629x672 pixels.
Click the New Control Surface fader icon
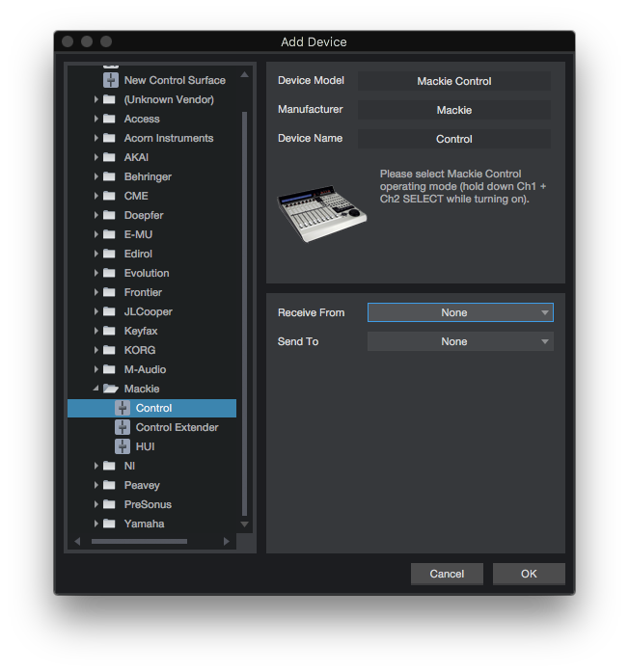click(111, 80)
